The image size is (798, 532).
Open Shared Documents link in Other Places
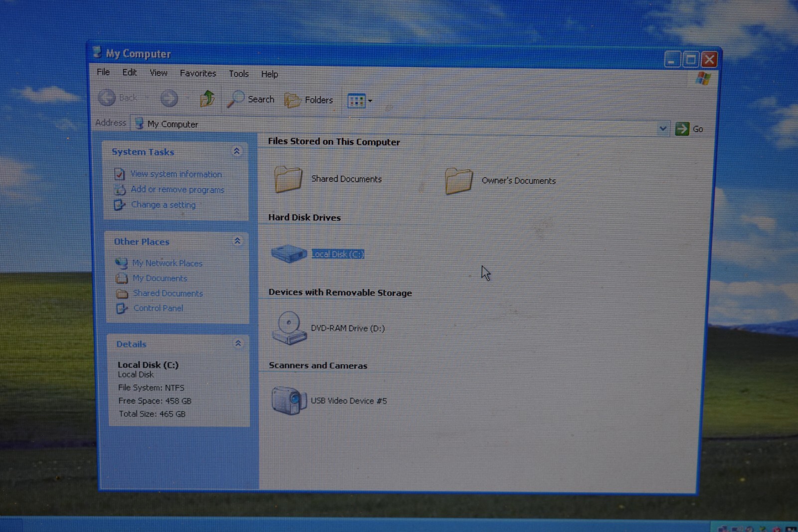pyautogui.click(x=168, y=293)
